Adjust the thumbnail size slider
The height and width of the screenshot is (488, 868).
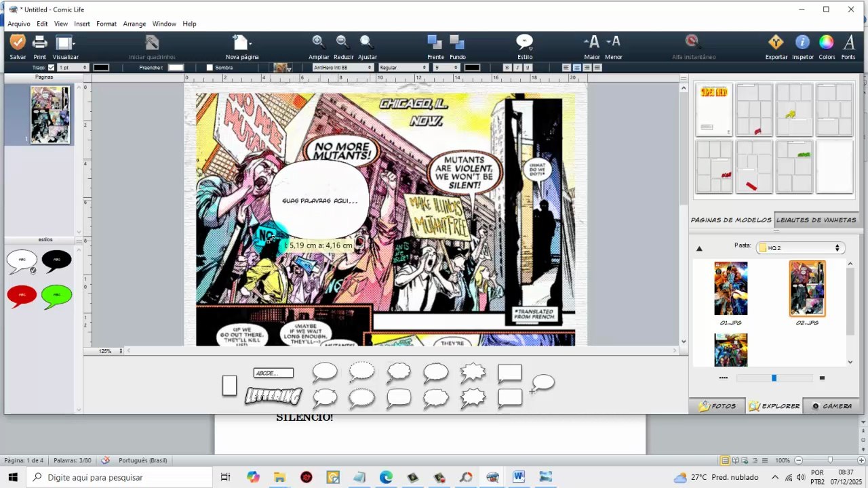point(774,378)
